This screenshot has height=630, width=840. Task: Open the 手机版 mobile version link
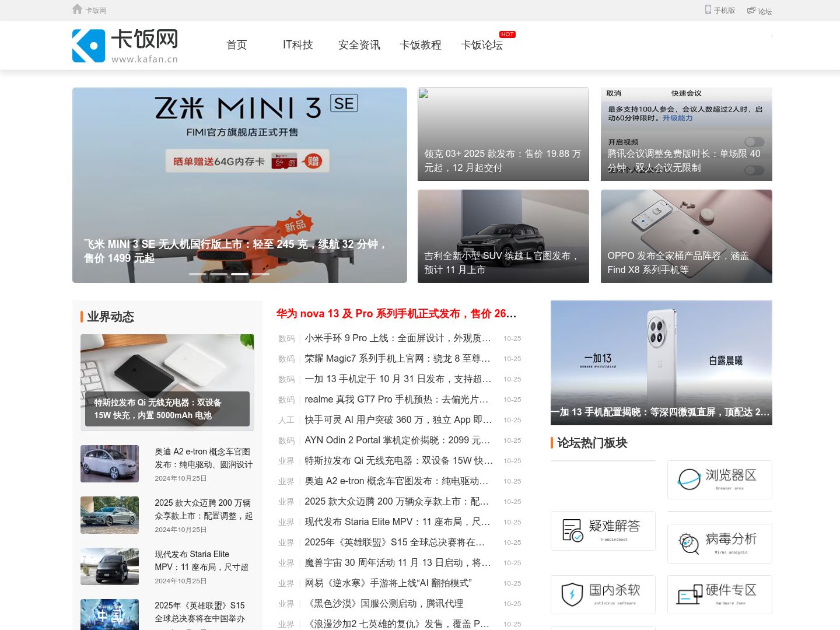pos(720,10)
